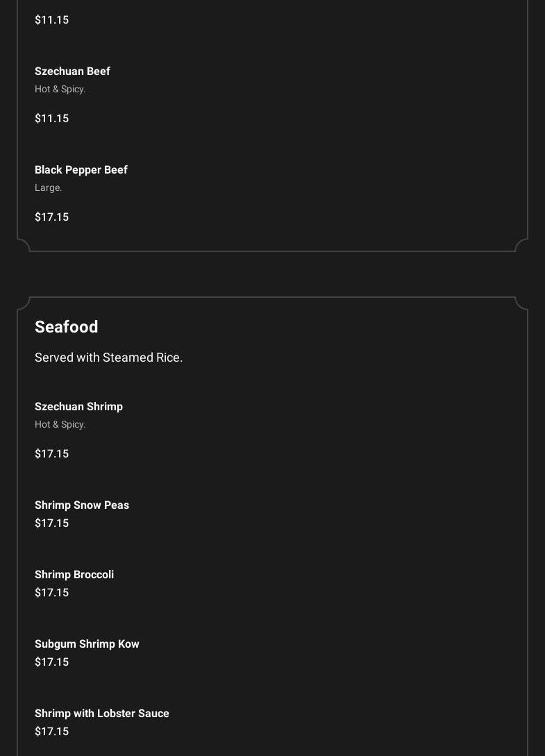Open the Black Pepper Beef item
This screenshot has width=545, height=756.
point(81,169)
